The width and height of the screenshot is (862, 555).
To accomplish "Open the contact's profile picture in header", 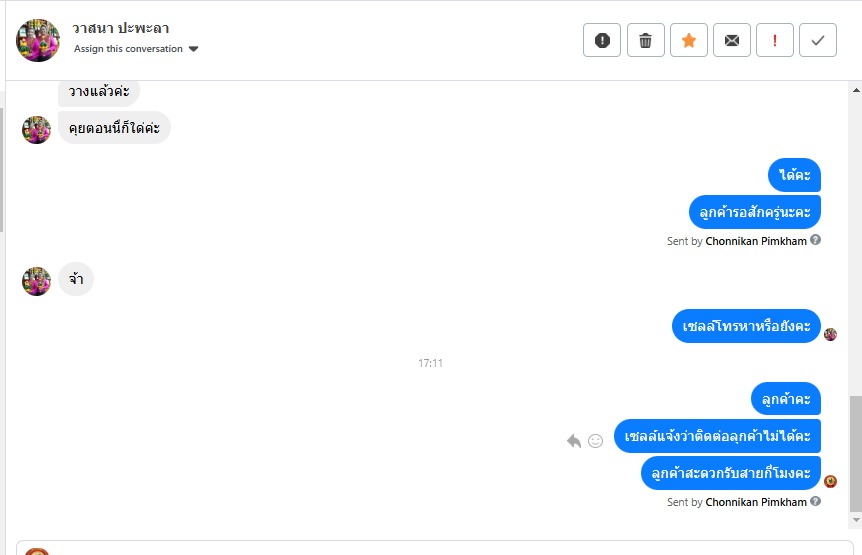I will pyautogui.click(x=38, y=40).
